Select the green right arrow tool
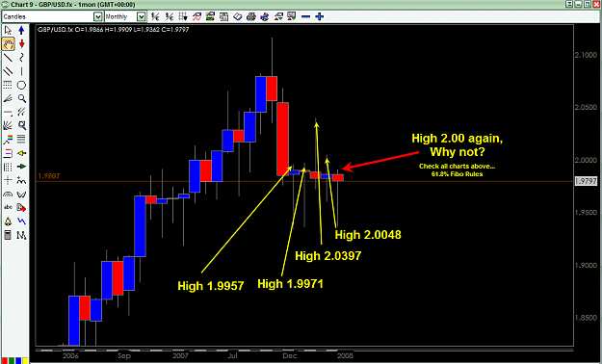The height and width of the screenshot is (364, 602). [21, 167]
